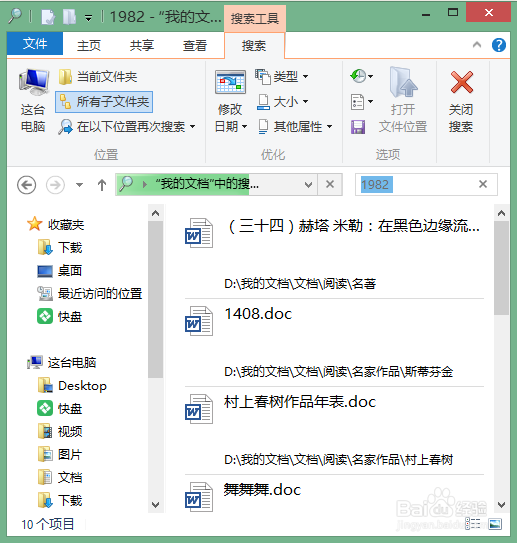Open the Desktop folder under This PC
Screen dimensions: 517x543
[72, 385]
